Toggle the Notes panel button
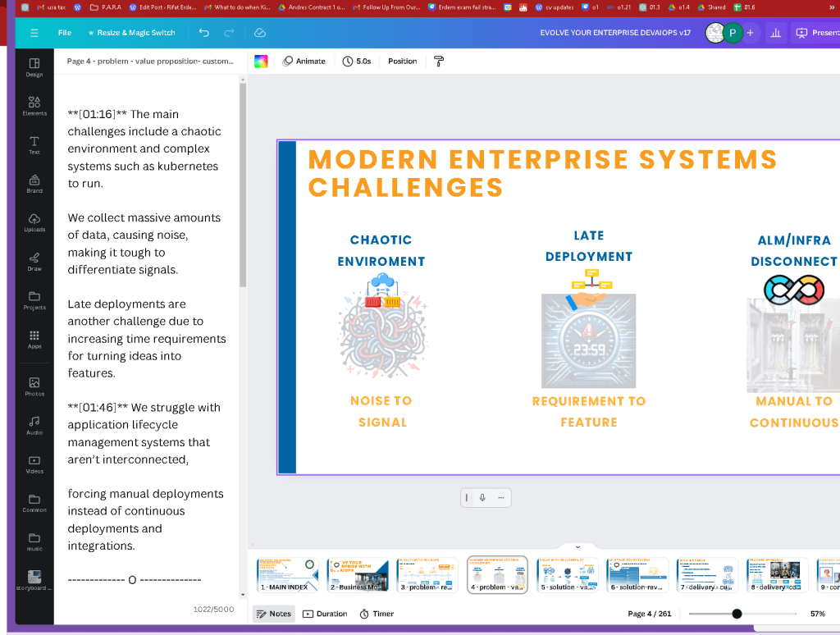Viewport: 840px width, 635px height. click(274, 614)
